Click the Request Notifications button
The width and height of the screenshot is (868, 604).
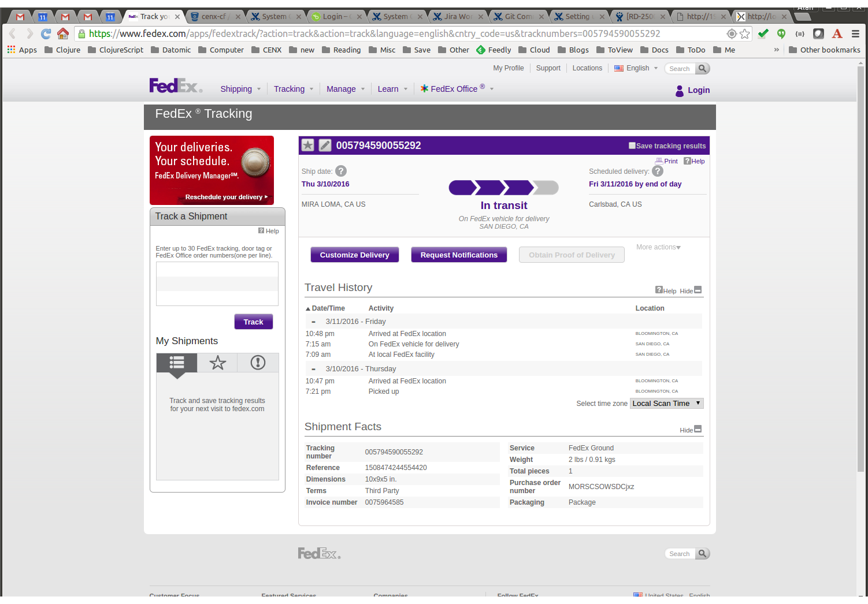459,255
